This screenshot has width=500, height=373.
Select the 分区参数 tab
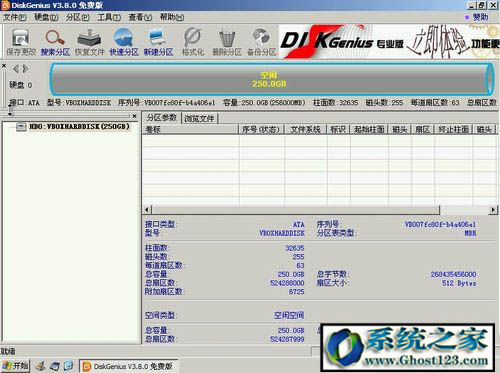click(x=162, y=118)
